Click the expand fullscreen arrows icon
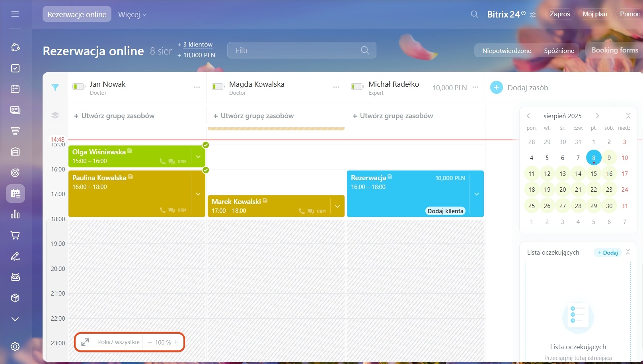643x364 pixels. (85, 342)
